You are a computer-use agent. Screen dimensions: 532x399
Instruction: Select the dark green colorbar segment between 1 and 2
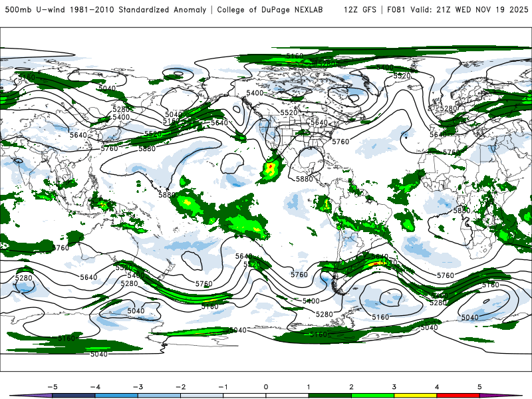[330, 396]
